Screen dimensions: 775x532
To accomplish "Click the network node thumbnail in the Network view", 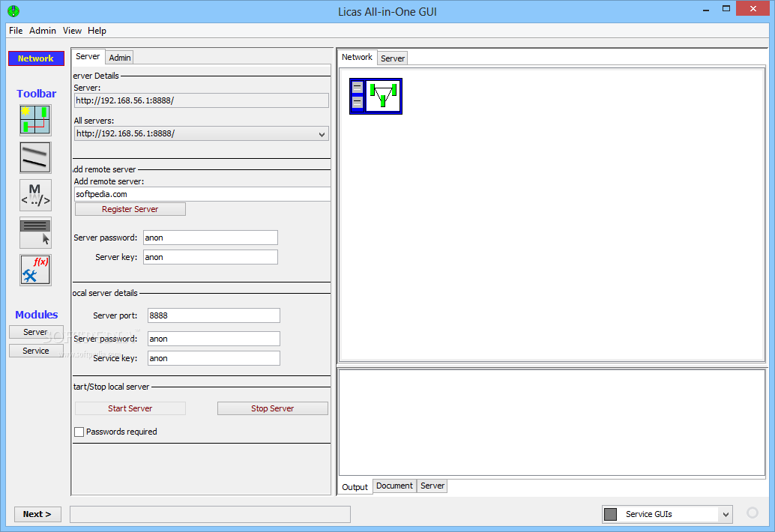I will pos(376,97).
